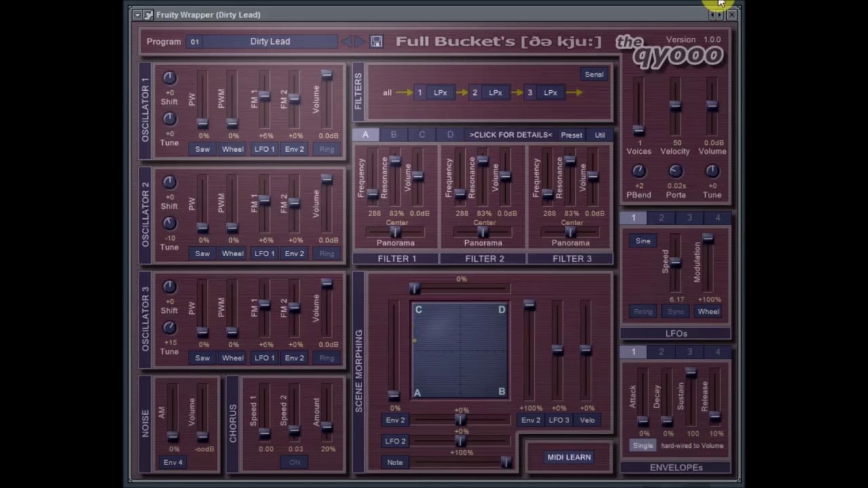Switch to scene tab D

pos(450,135)
